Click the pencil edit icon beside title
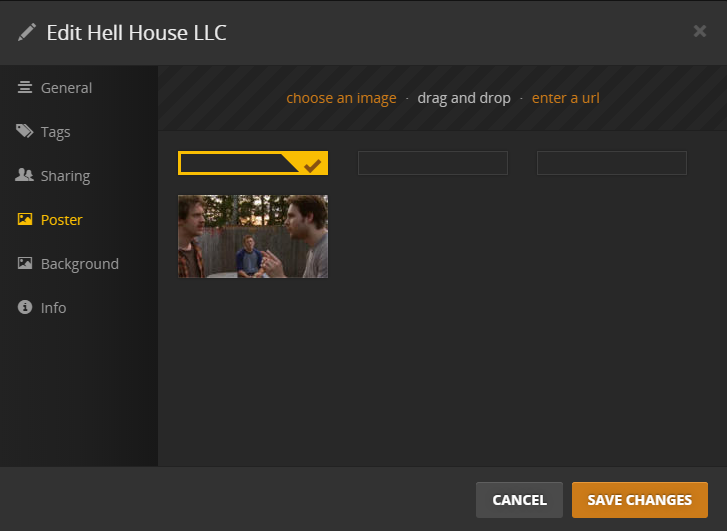Image resolution: width=727 pixels, height=531 pixels. (27, 32)
